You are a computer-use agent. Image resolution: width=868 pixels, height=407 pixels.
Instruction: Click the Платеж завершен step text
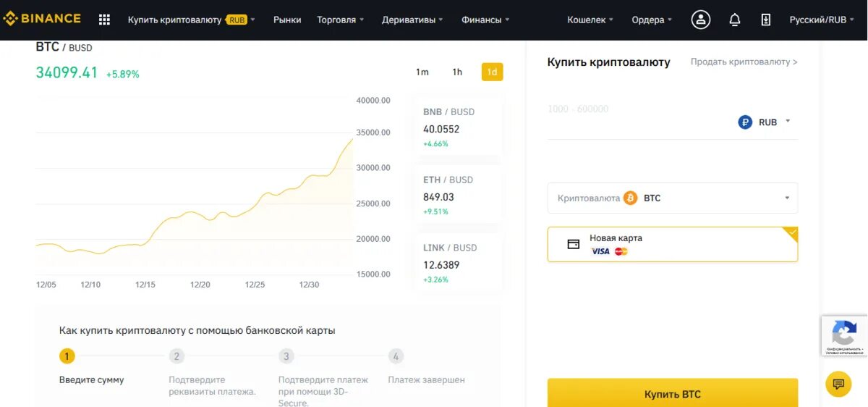click(426, 379)
